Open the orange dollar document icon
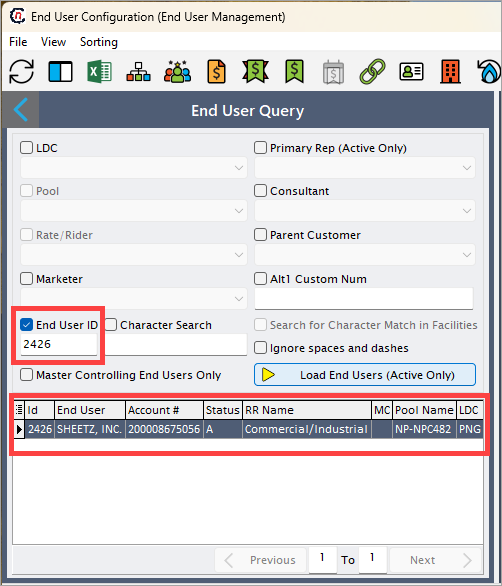 point(216,71)
